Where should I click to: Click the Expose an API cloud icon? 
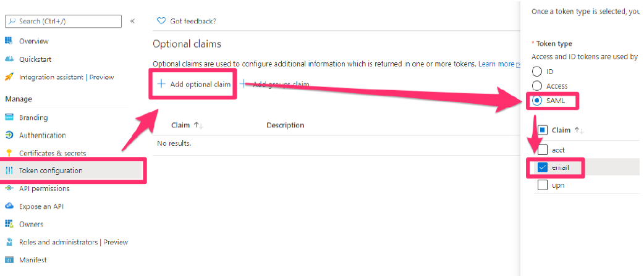point(9,206)
